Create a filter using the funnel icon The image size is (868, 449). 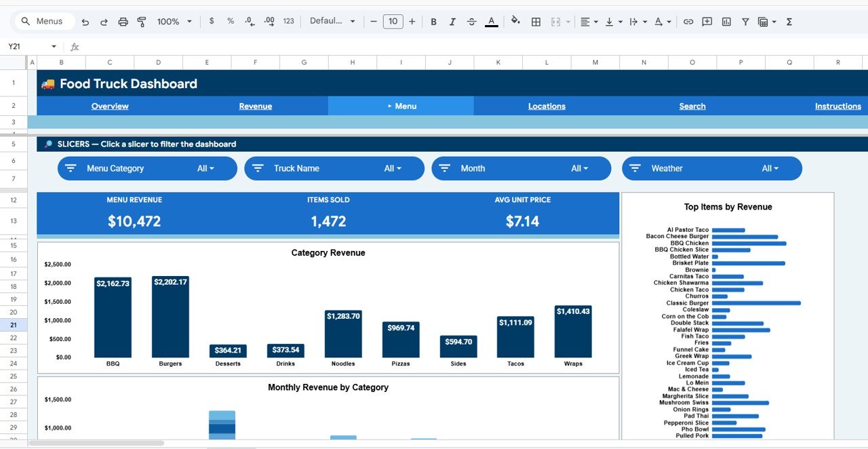click(x=745, y=21)
